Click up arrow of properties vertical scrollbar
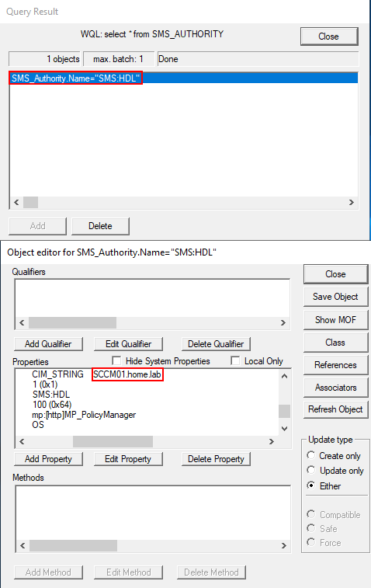This screenshot has width=371, height=588. coord(284,375)
